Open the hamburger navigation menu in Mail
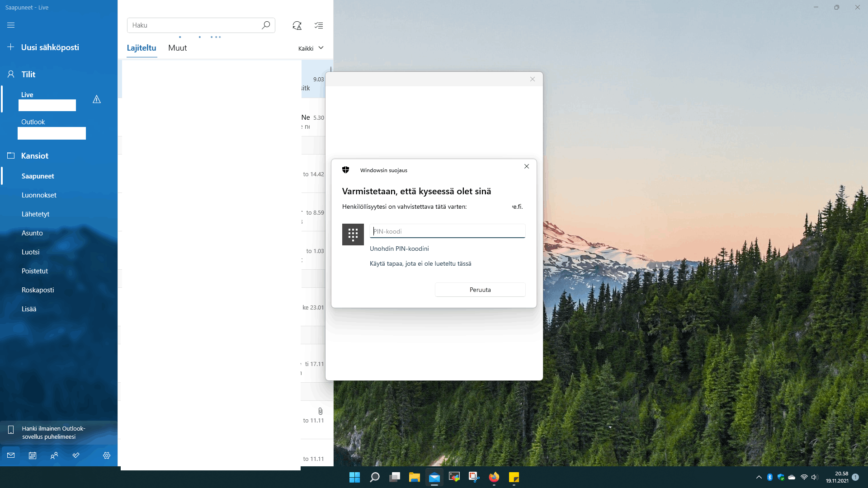The height and width of the screenshot is (488, 868). (11, 25)
